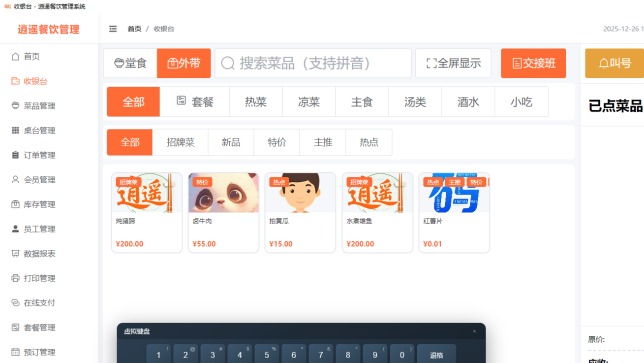
Task: Click the 首页 home icon in sidebar
Action: [15, 56]
